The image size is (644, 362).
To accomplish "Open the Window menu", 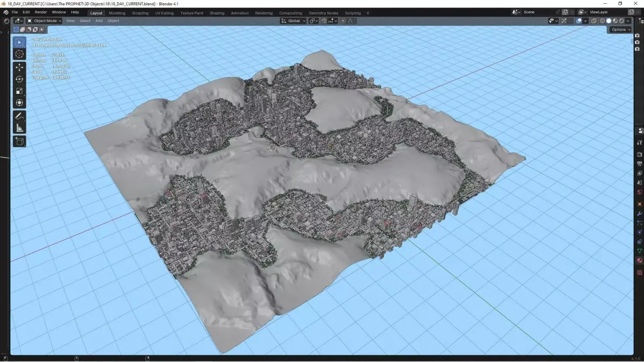I will 59,12.
